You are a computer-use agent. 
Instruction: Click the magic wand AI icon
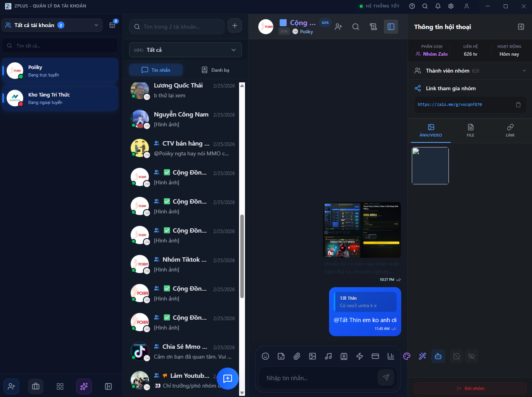tap(422, 356)
